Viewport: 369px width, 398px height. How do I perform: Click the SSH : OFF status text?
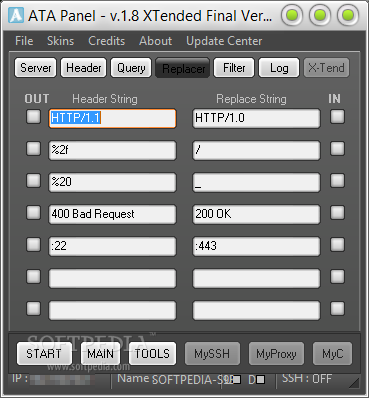coord(307,379)
